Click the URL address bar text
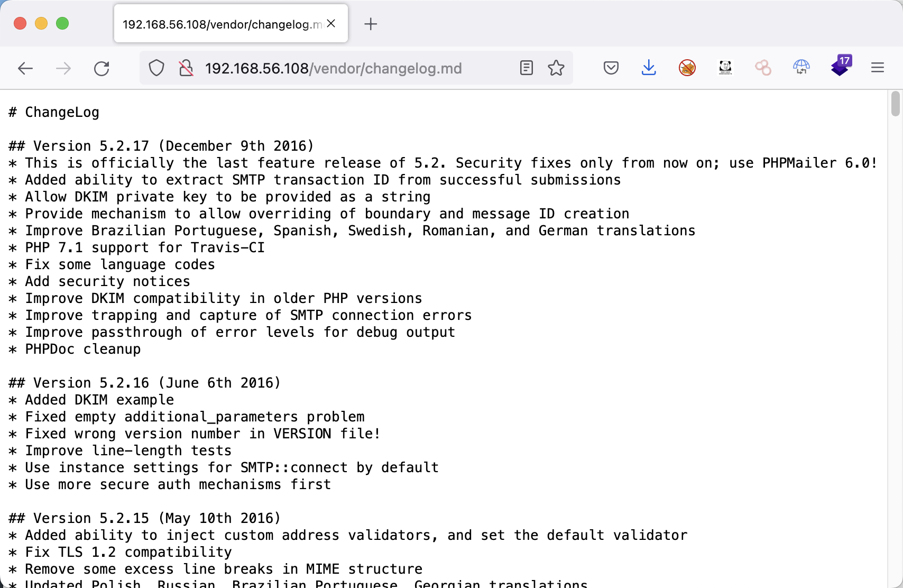Viewport: 903px width, 588px height. tap(333, 68)
